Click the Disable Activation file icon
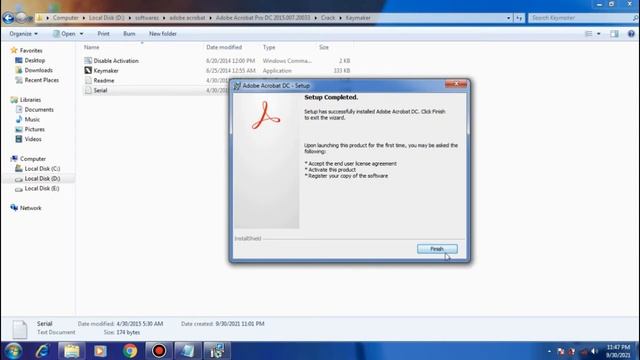 pos(88,60)
